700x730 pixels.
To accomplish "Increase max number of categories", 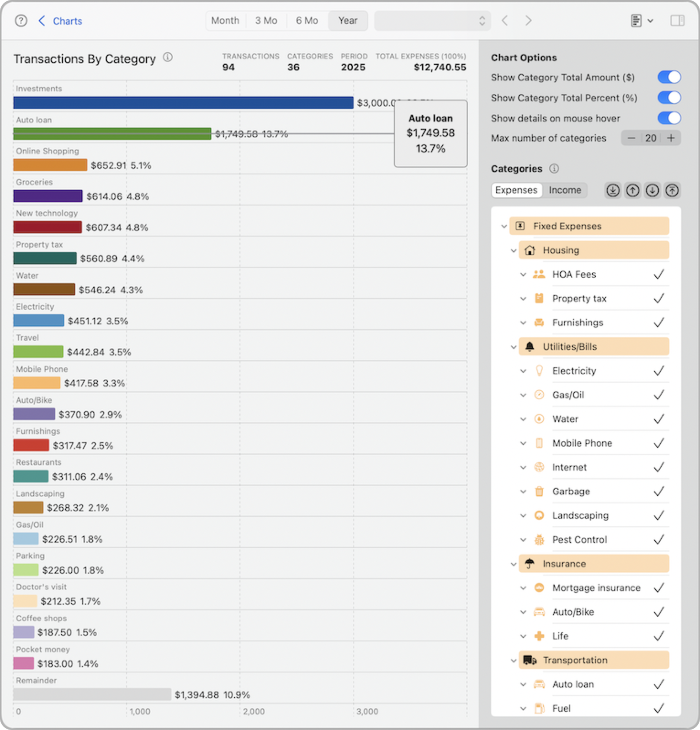I will click(671, 138).
